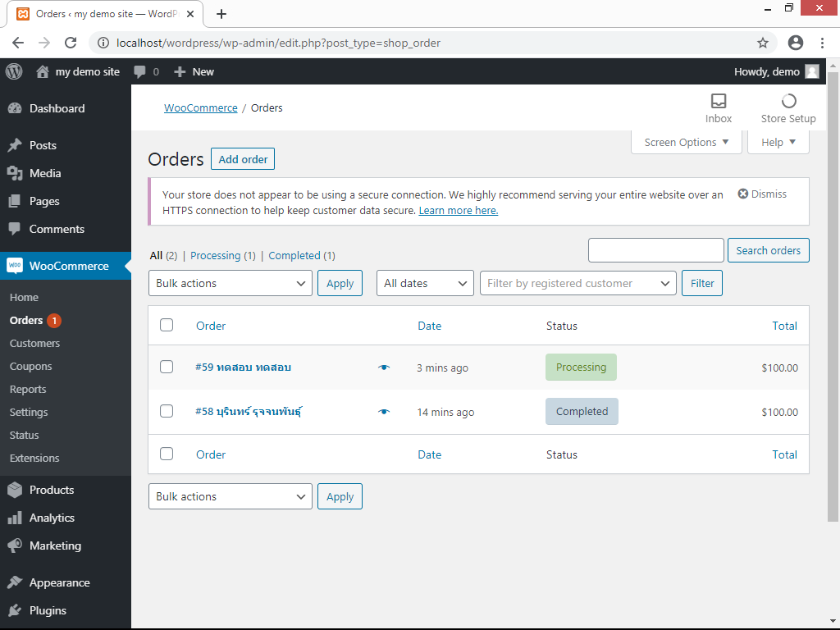The image size is (840, 630).
Task: Preview order #58 with eye icon
Action: [384, 412]
